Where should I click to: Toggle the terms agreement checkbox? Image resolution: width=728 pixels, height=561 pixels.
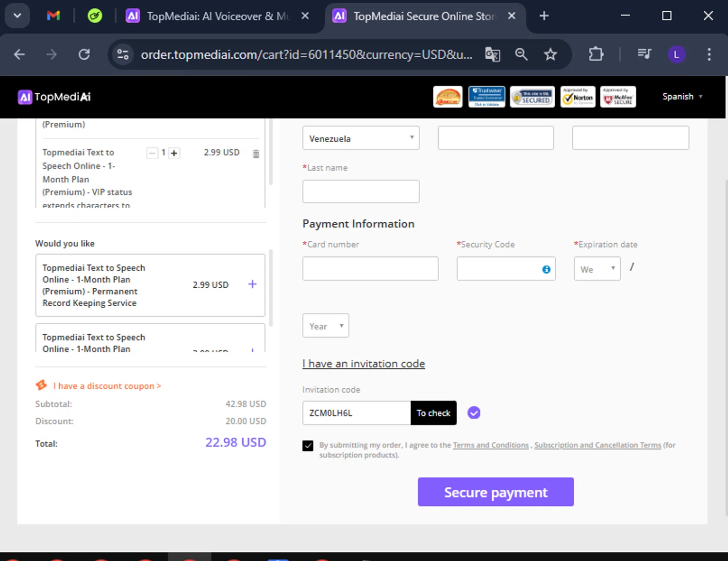(x=308, y=445)
